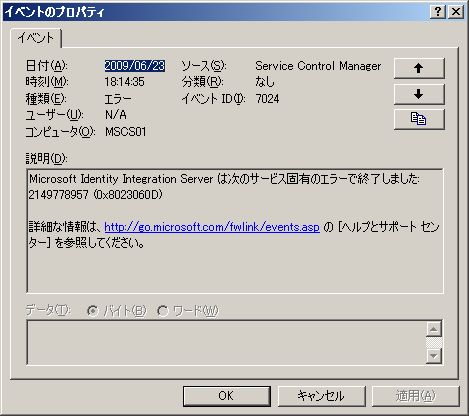469x416 pixels.
Task: Click the 適用(A) button
Action: coord(416,396)
